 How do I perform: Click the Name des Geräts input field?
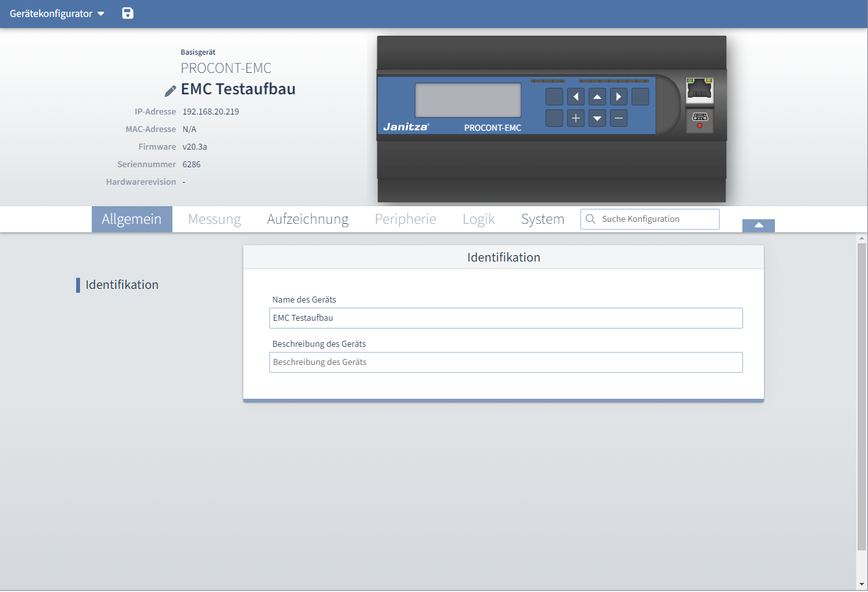point(506,318)
